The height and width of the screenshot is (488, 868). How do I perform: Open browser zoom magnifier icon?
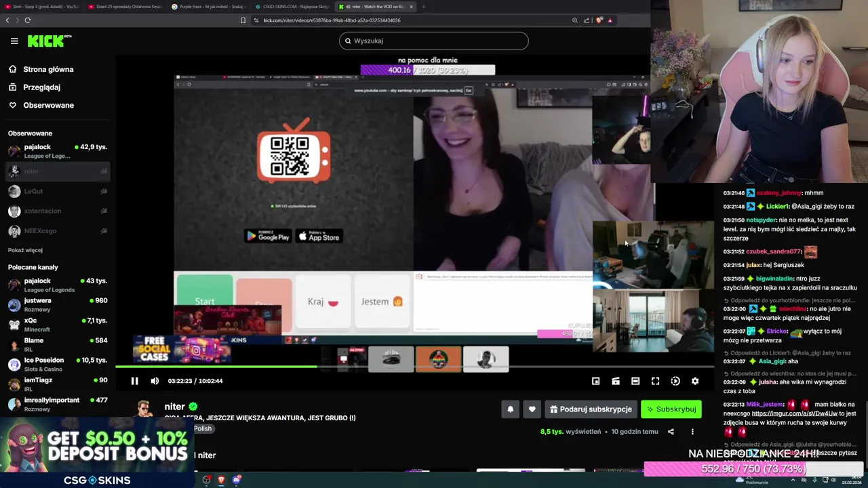point(574,20)
